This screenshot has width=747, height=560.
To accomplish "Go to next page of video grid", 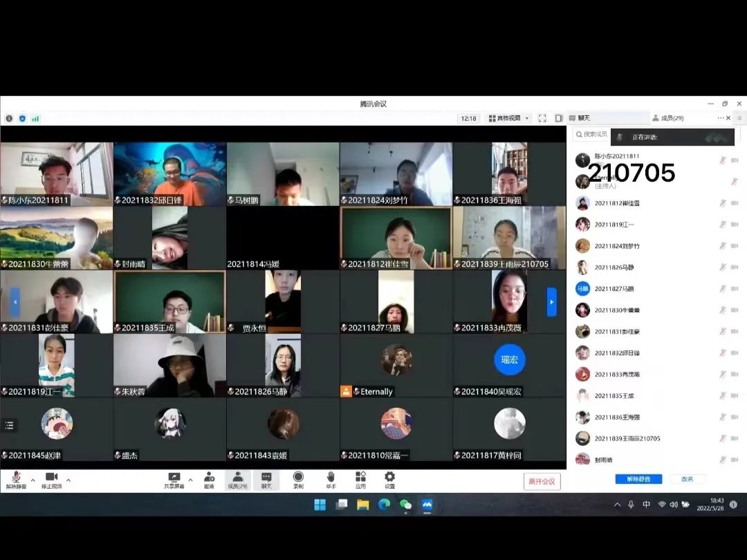I will (551, 302).
